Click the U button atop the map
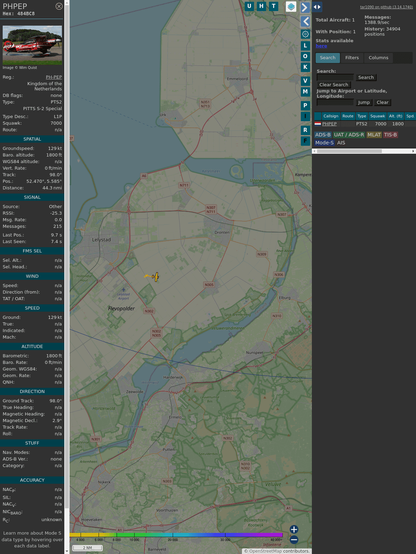This screenshot has height=554, width=416. [249, 6]
